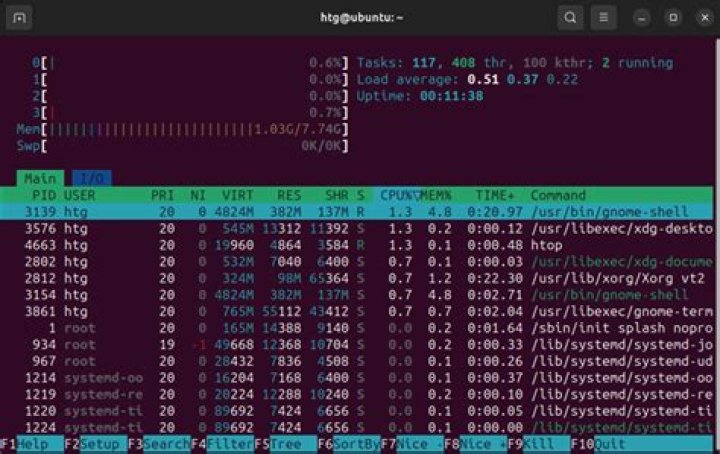Toggle F5 Tree view

[x=286, y=444]
